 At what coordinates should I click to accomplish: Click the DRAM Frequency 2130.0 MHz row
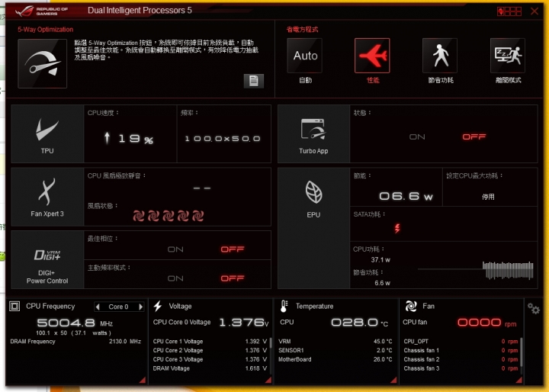(75, 342)
